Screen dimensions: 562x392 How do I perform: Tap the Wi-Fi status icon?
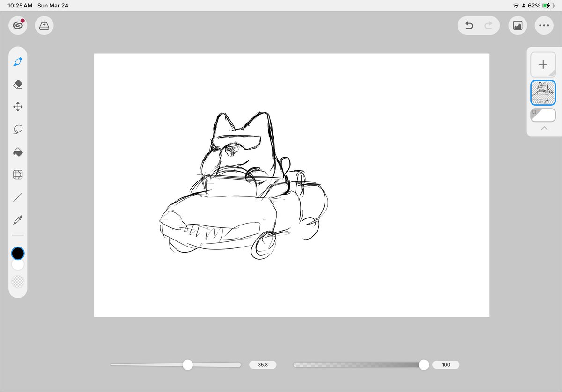point(516,6)
